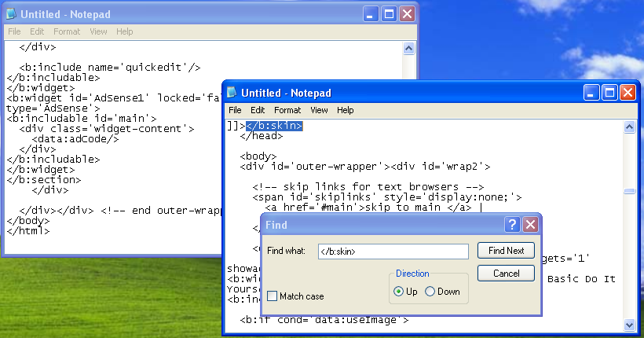Click the Find dialog help question mark button
644x338 pixels.
512,225
